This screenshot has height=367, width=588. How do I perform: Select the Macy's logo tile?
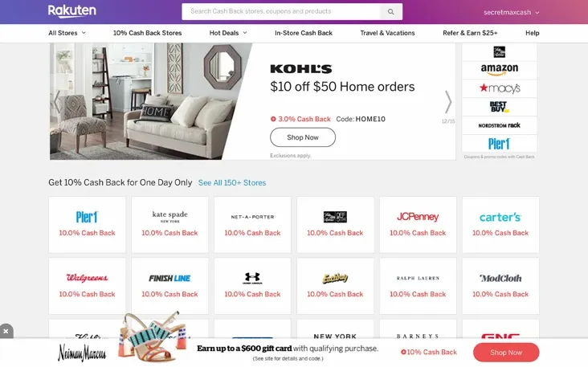[x=500, y=88]
